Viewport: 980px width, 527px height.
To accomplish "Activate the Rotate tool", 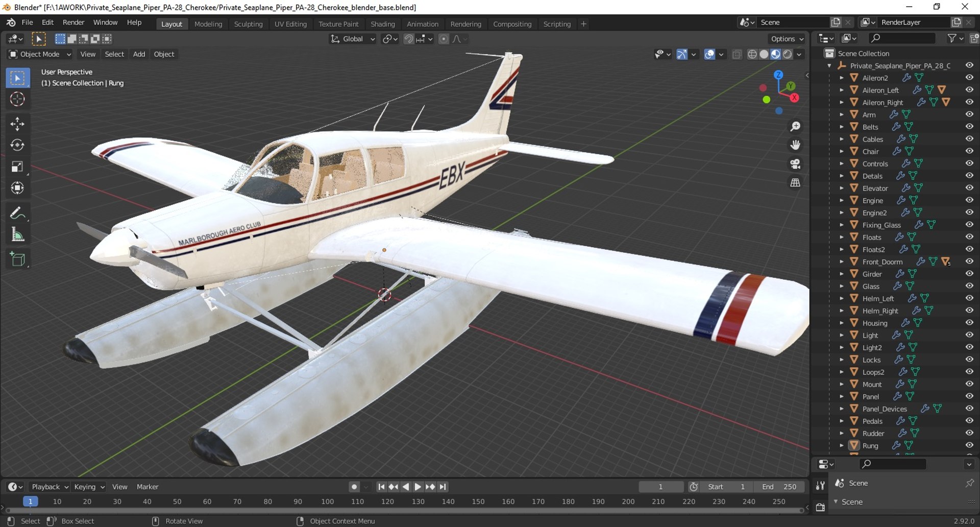I will click(17, 146).
